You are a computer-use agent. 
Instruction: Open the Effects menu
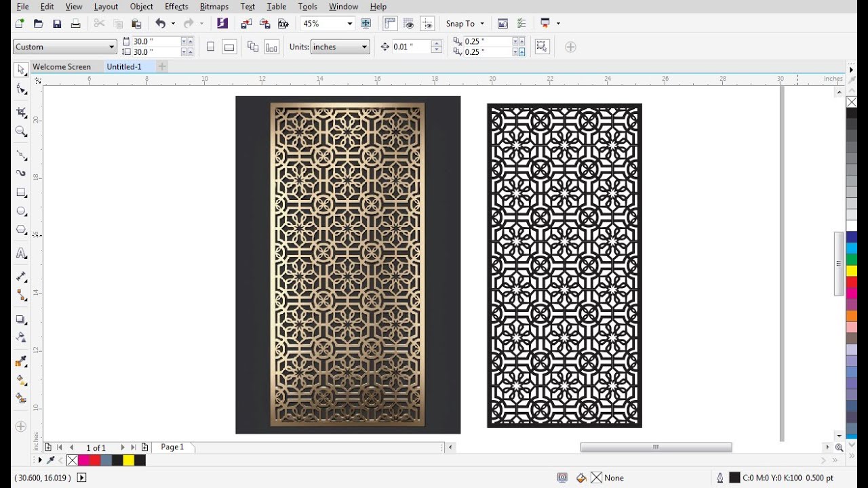pyautogui.click(x=176, y=6)
